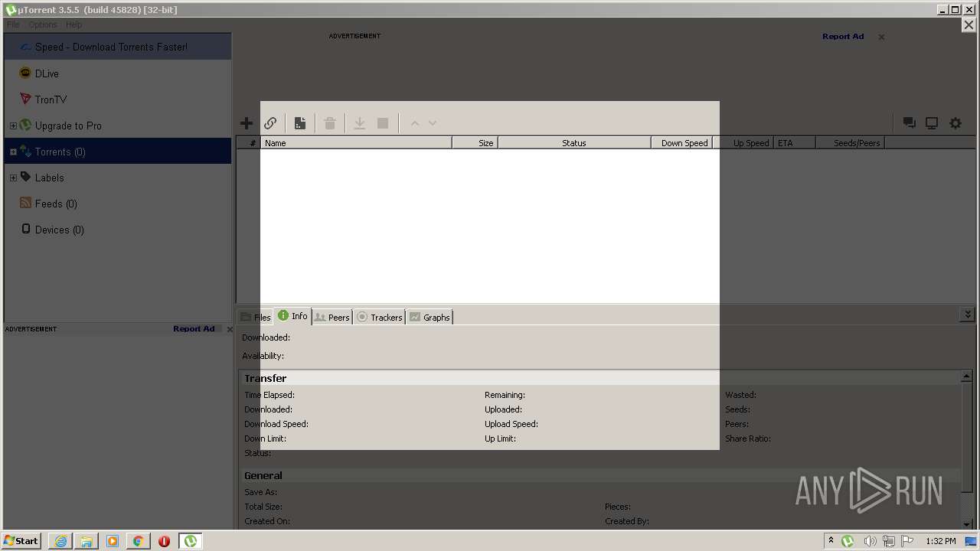The image size is (980, 551).
Task: Switch to the Info tab
Action: point(293,315)
